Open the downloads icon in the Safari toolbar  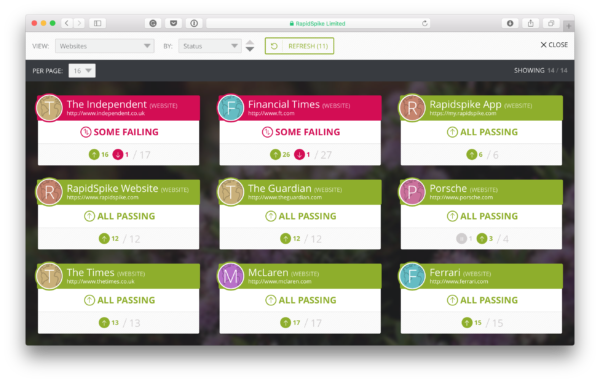point(510,23)
